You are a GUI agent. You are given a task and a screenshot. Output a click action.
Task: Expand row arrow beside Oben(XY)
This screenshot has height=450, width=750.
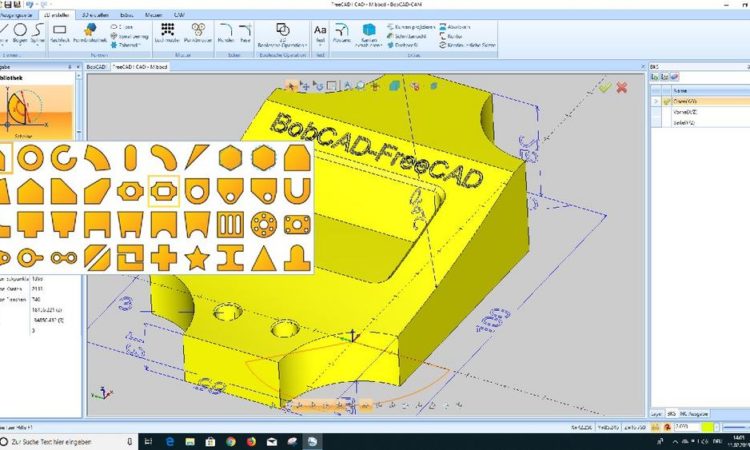tap(656, 101)
